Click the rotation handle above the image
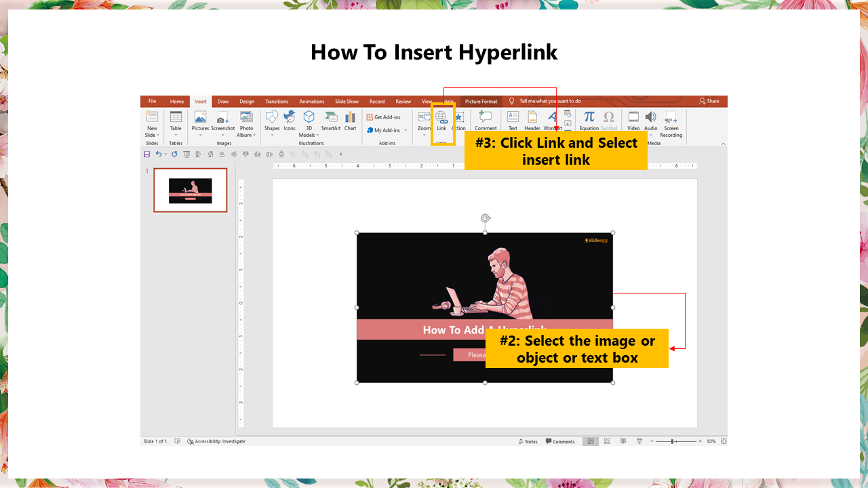 tap(485, 218)
